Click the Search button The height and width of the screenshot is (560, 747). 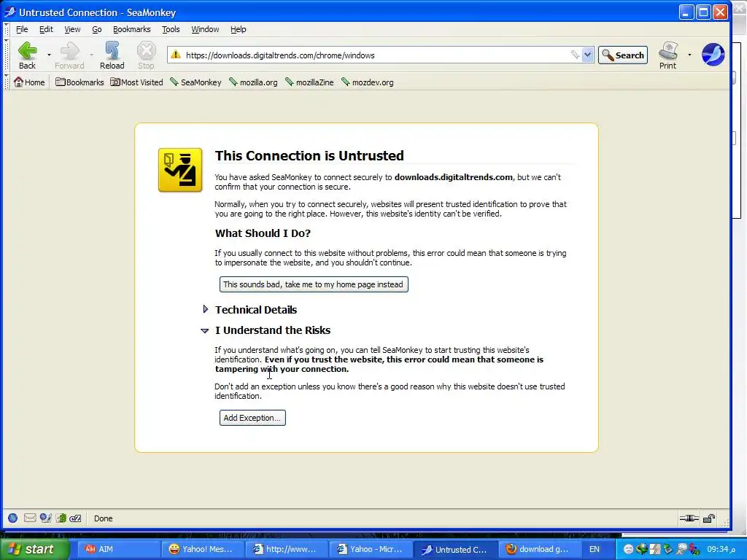tap(623, 55)
